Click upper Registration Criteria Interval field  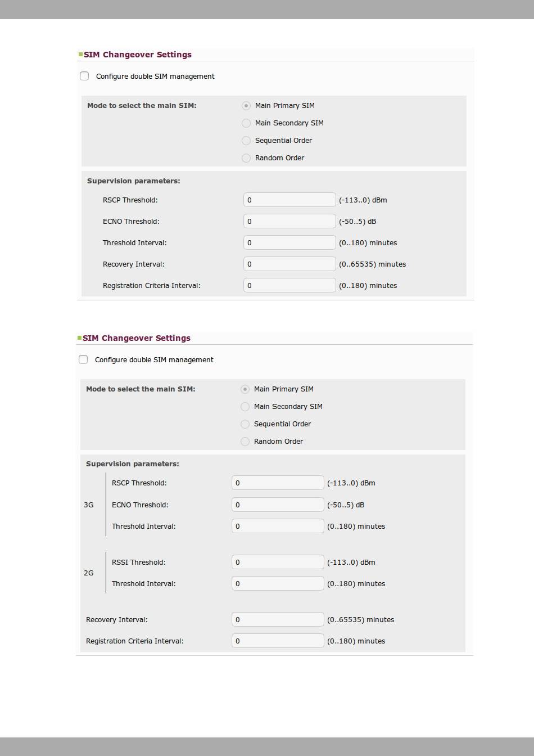(289, 285)
